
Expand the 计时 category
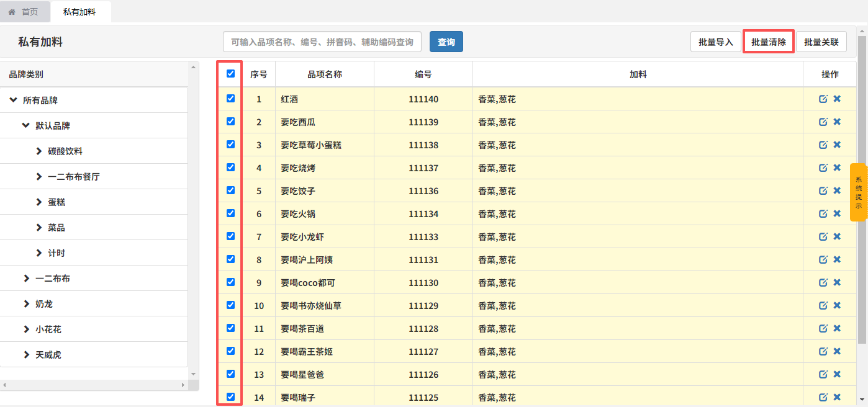[38, 253]
